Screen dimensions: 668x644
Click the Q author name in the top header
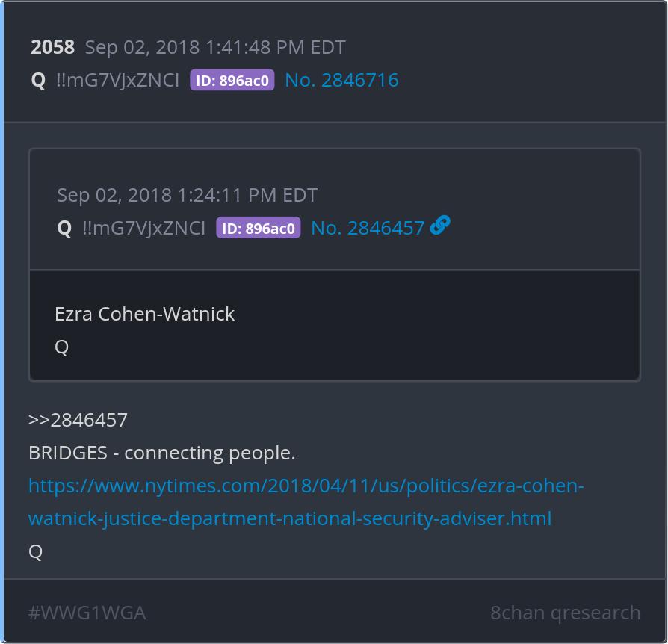(x=38, y=81)
